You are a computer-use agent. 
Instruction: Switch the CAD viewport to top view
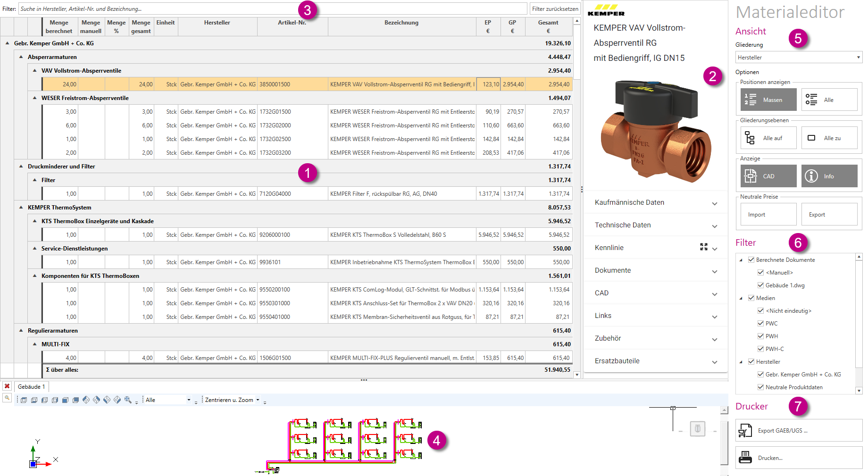click(x=24, y=400)
